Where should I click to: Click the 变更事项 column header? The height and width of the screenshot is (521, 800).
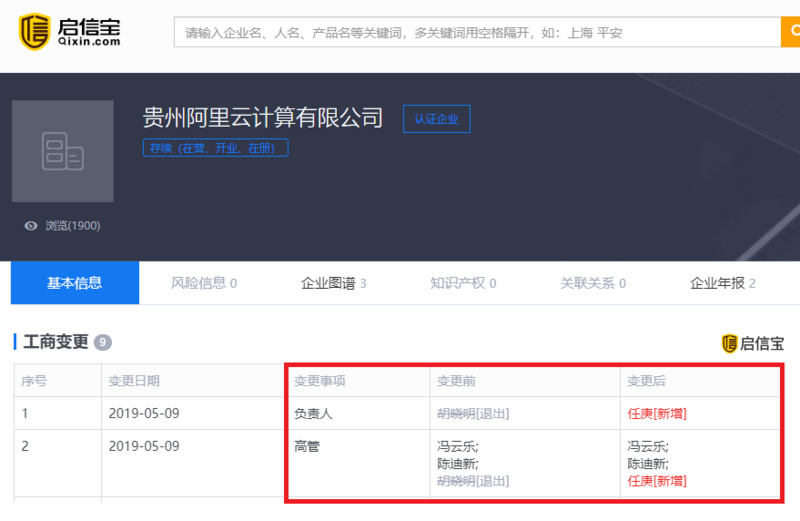point(320,381)
